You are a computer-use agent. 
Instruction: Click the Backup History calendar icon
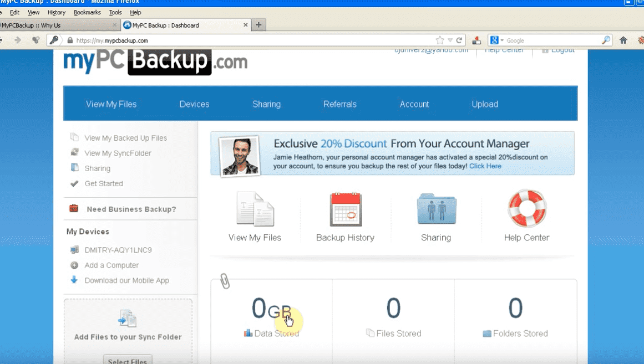point(346,209)
